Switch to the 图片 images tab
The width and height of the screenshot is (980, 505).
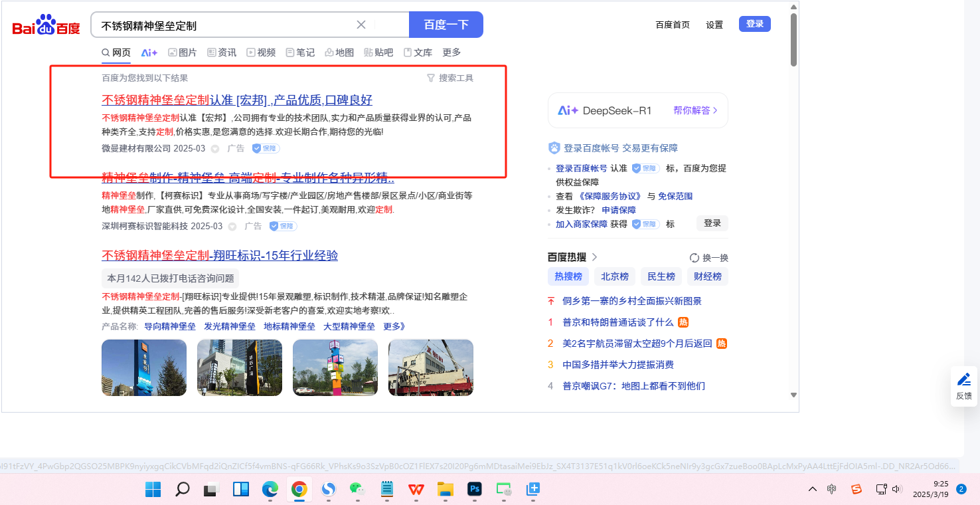pos(183,52)
